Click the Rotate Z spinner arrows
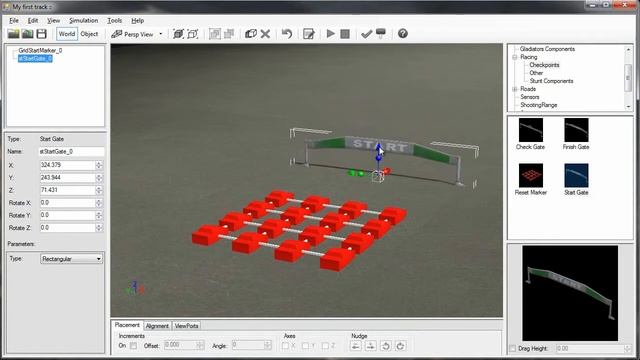This screenshot has width=640, height=360. [x=99, y=228]
